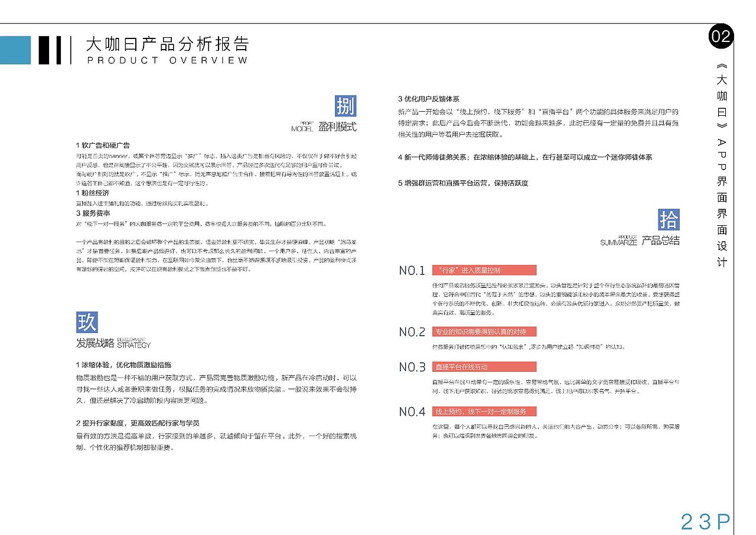Screen dimensions: 756x535
Task: Click heading 1 粉丝经济
Action: click(x=92, y=193)
